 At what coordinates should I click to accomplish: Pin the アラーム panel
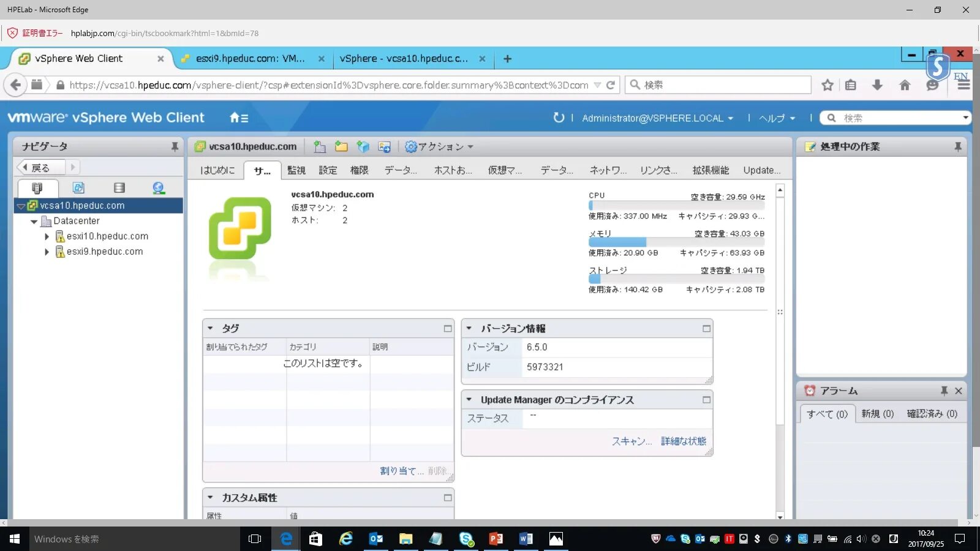pyautogui.click(x=944, y=391)
